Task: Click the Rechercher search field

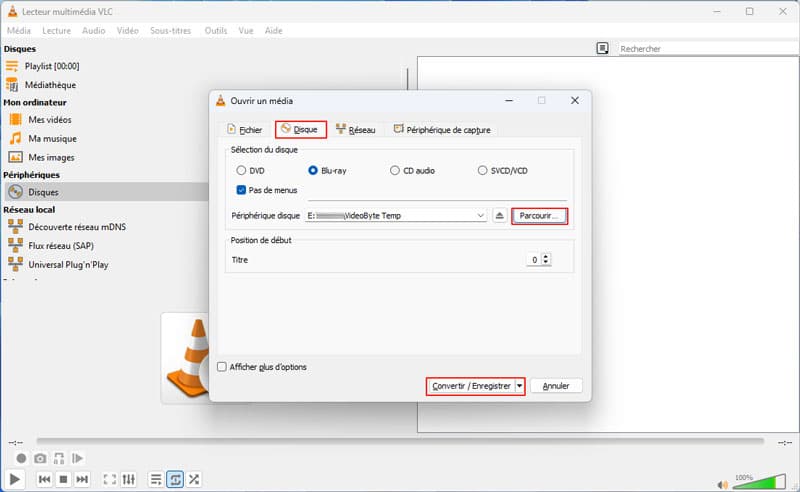Action: click(x=707, y=49)
